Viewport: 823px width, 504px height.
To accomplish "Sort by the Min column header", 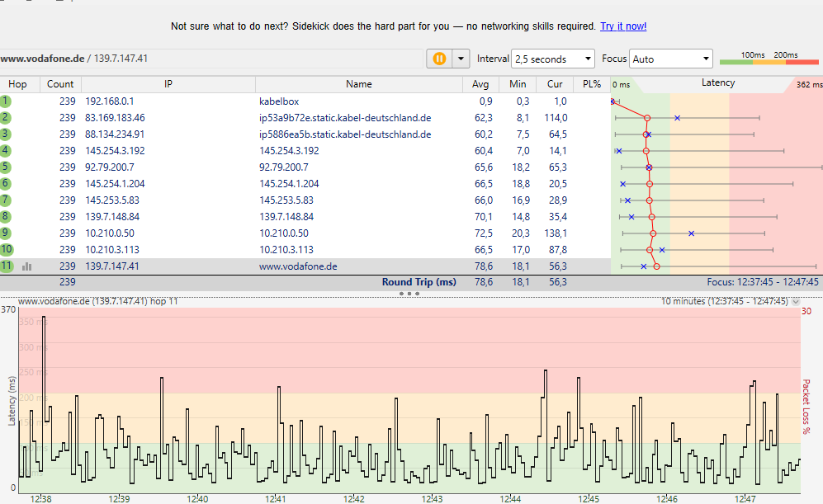I will (518, 84).
